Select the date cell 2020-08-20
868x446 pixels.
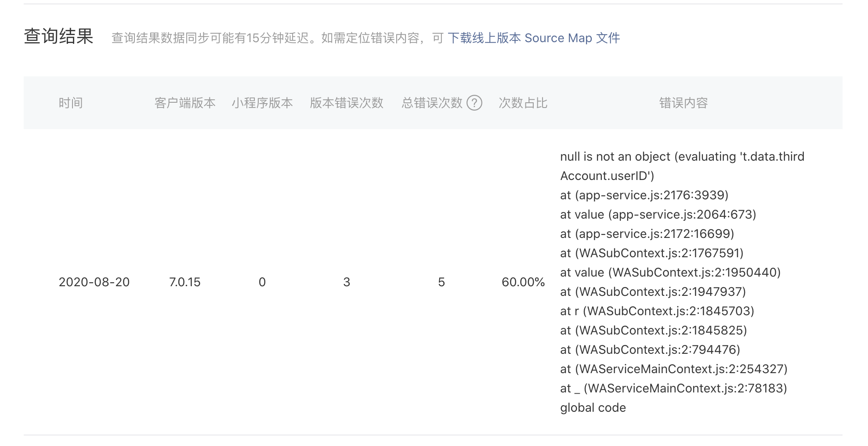pos(94,282)
